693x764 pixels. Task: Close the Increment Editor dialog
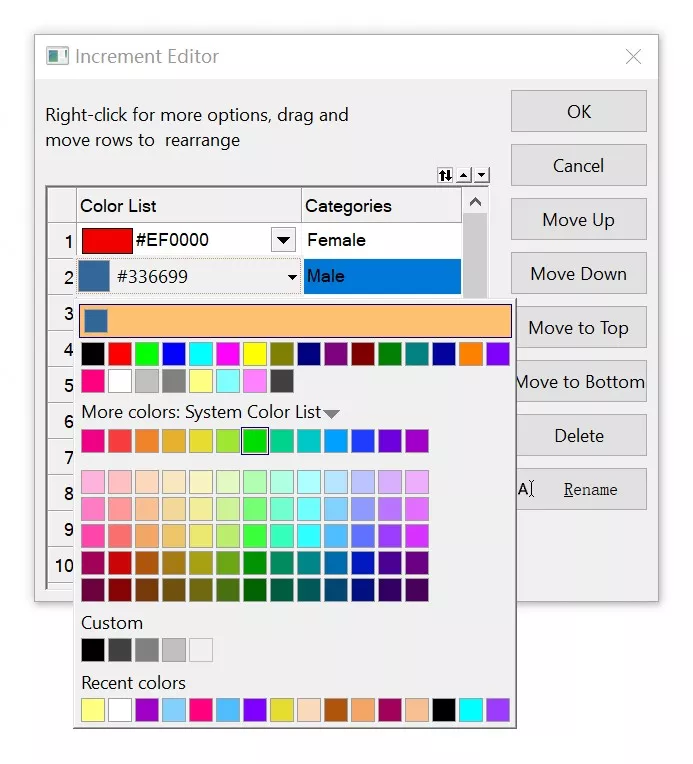[x=633, y=57]
